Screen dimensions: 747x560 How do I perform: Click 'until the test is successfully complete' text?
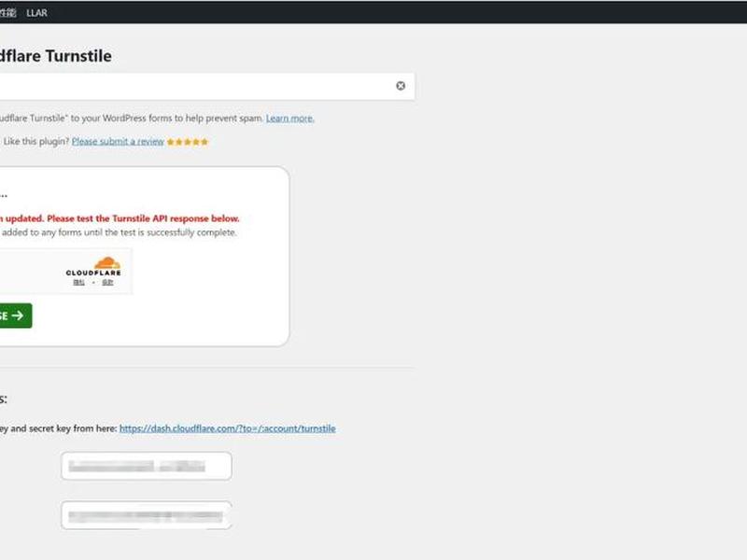[x=160, y=232]
